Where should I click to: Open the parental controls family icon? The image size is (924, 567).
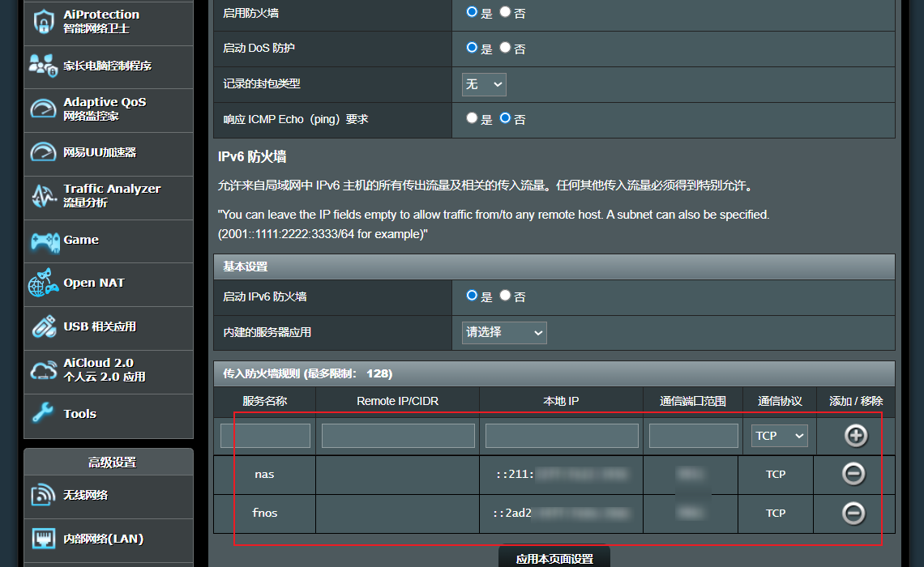pyautogui.click(x=44, y=66)
